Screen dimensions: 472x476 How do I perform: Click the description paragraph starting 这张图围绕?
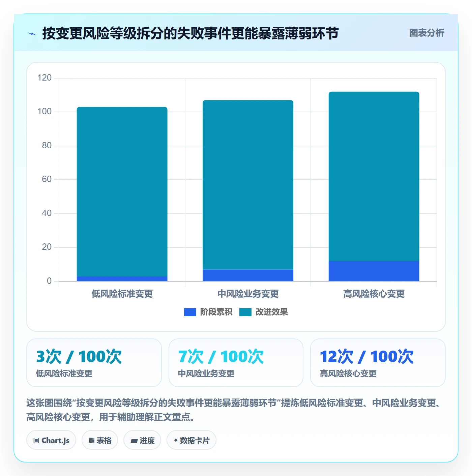[x=234, y=410]
